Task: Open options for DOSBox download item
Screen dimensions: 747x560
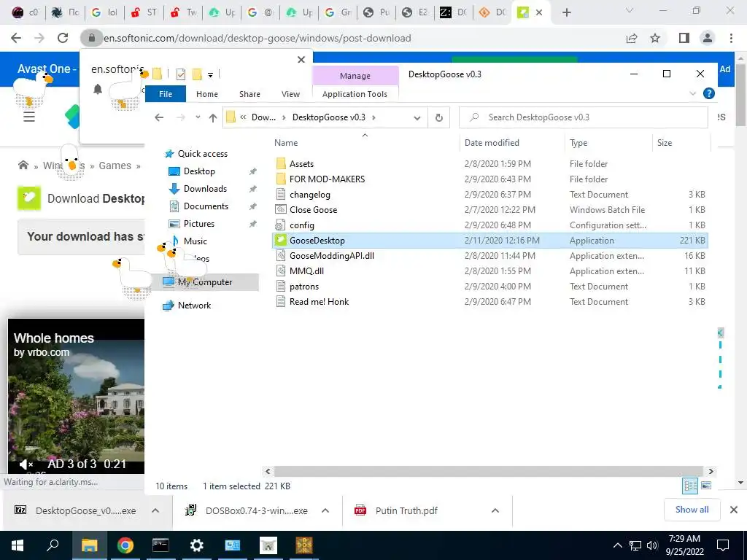Action: [x=325, y=510]
